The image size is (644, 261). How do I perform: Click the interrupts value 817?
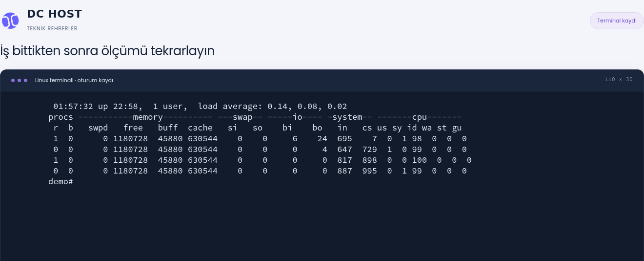click(x=344, y=160)
